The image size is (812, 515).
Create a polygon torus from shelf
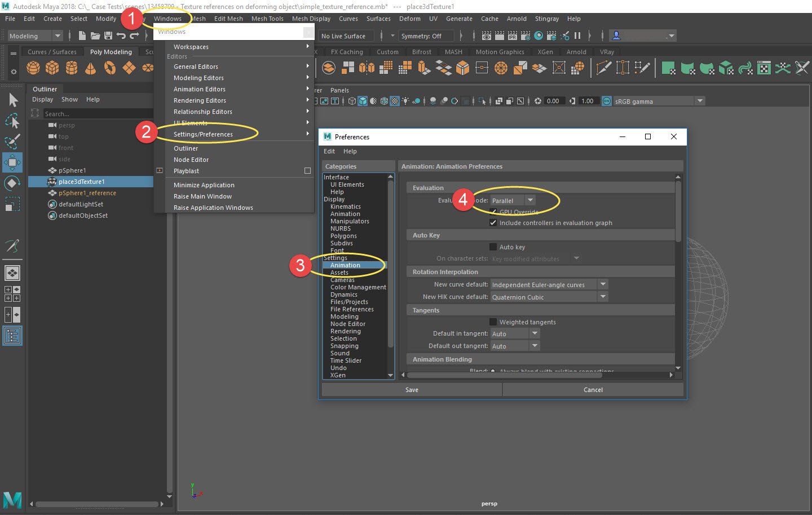click(x=110, y=68)
